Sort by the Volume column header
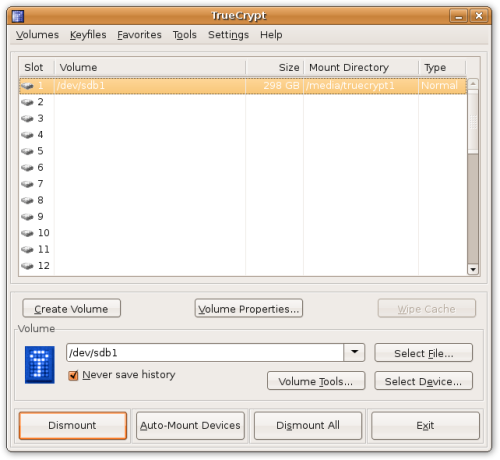This screenshot has height=460, width=500. click(150, 67)
